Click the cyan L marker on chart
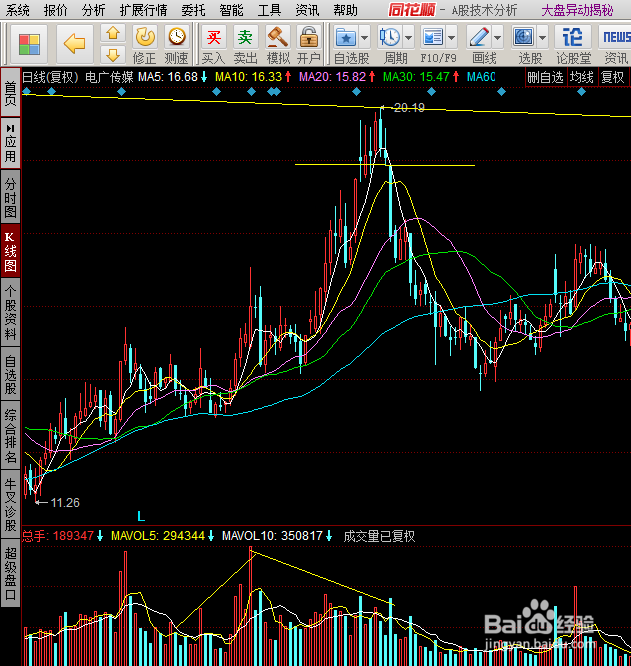631x666 pixels. pos(141,516)
